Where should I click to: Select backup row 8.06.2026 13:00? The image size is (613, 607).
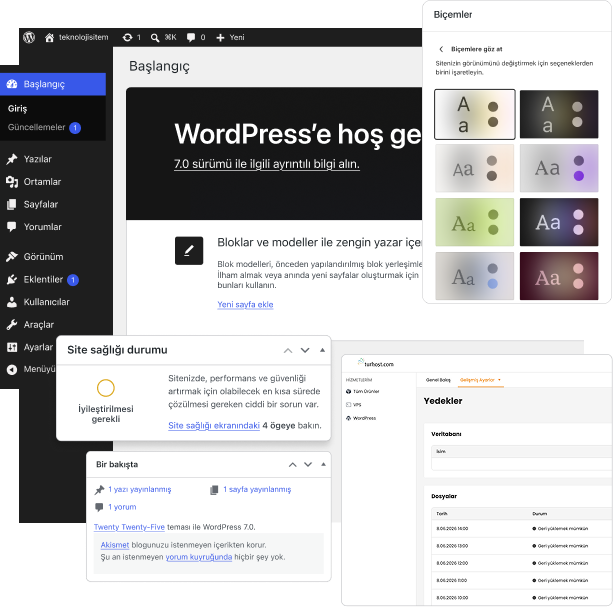tap(522, 546)
